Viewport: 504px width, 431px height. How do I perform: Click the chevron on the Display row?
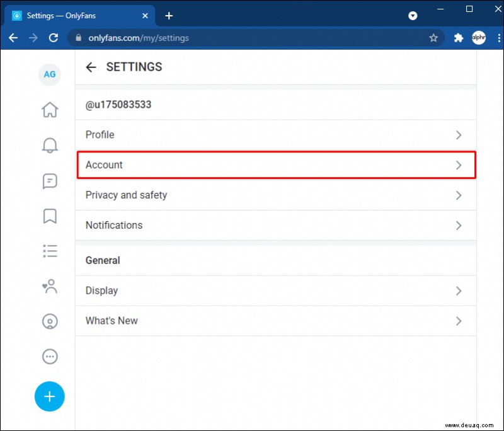coord(459,291)
